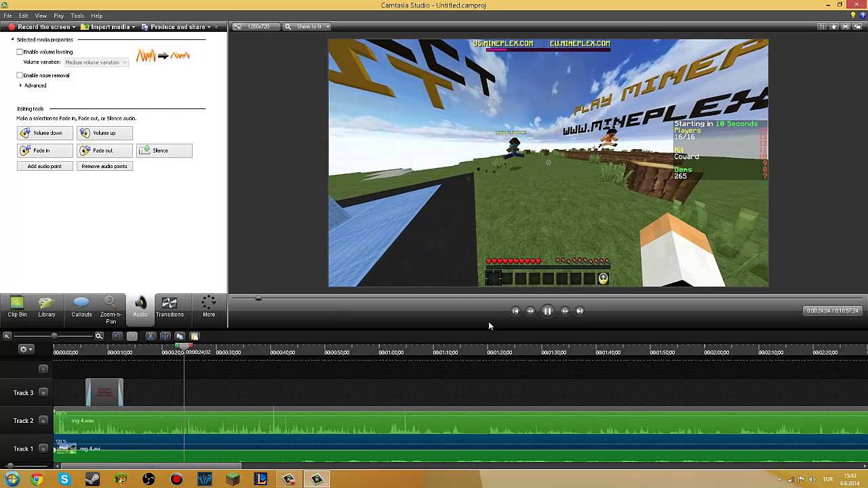Screen dimensions: 868x488
Task: Open the Transitions tab
Action: click(x=170, y=307)
